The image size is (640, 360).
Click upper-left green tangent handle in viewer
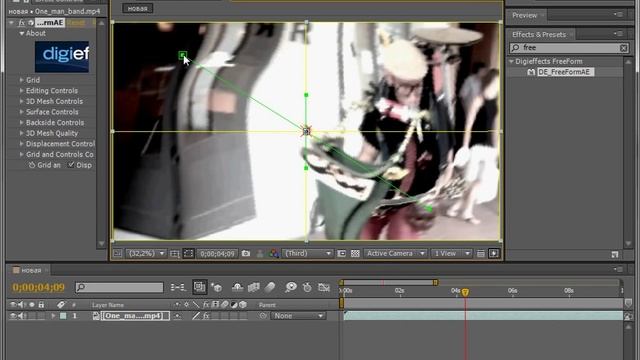(182, 54)
